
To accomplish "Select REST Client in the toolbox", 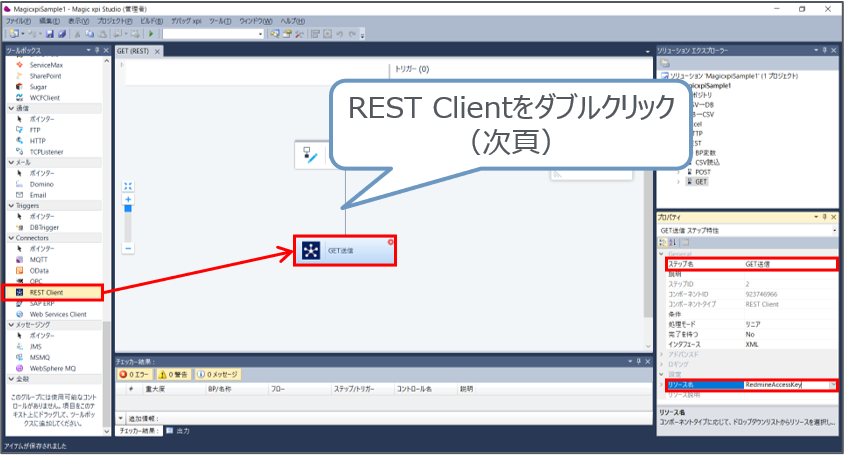I will [48, 293].
